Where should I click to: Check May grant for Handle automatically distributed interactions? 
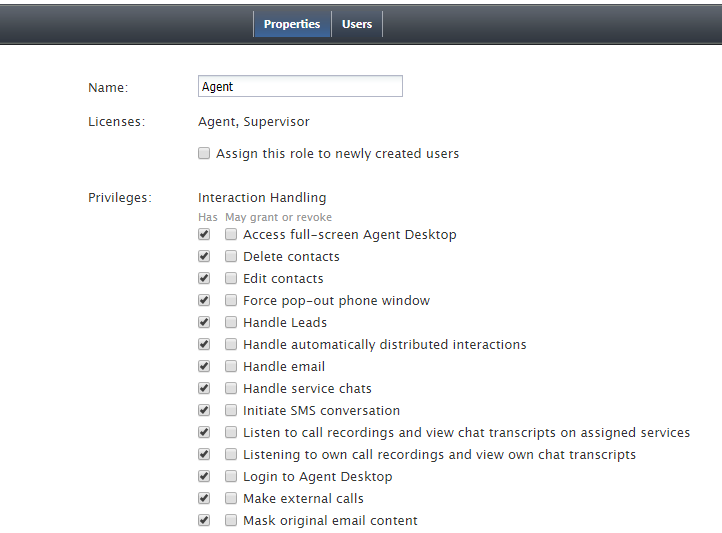pyautogui.click(x=231, y=344)
